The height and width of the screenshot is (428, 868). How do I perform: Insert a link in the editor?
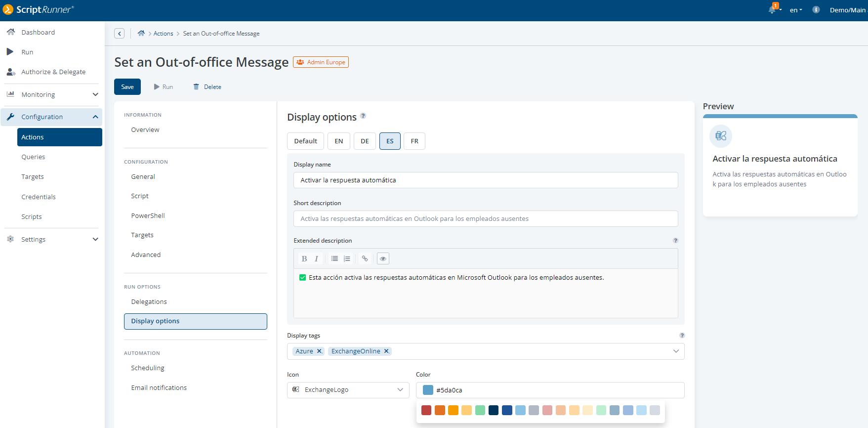[365, 258]
